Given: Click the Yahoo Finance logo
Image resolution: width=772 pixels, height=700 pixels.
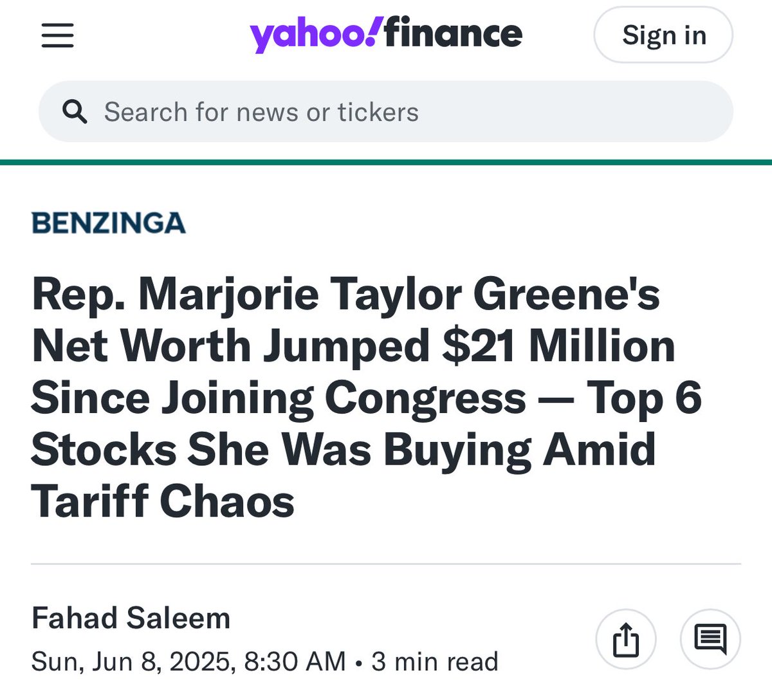Looking at the screenshot, I should [386, 35].
